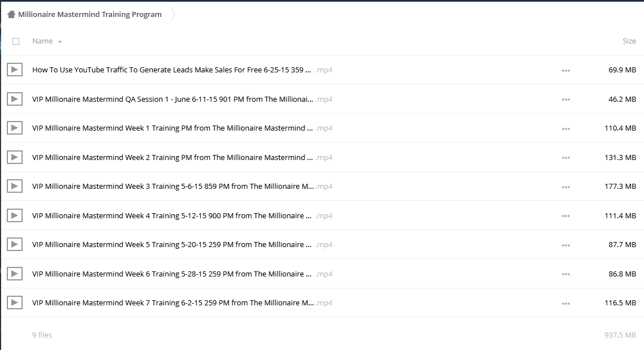Click the 87.7 MB size value
The width and height of the screenshot is (644, 350).
tap(622, 245)
